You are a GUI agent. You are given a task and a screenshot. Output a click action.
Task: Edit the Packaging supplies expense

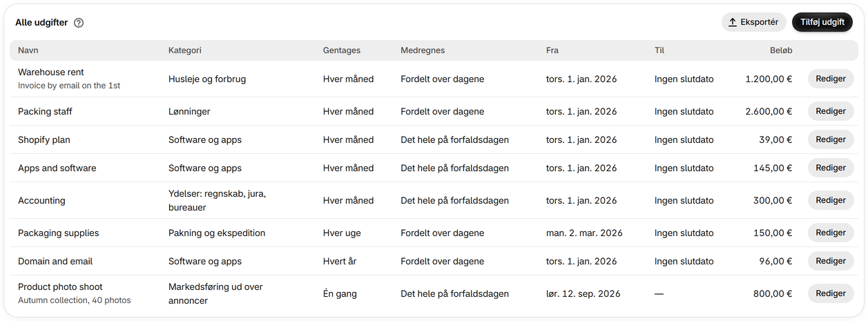click(x=831, y=233)
